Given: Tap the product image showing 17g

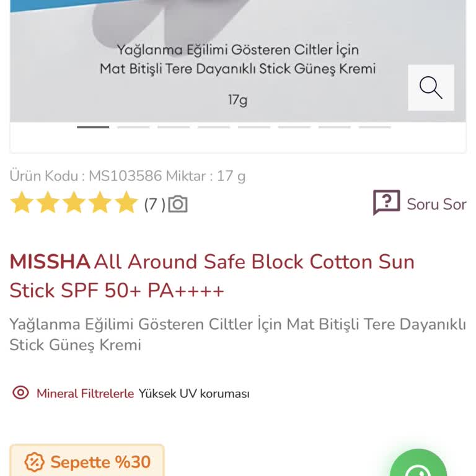Looking at the screenshot, I should tap(237, 62).
